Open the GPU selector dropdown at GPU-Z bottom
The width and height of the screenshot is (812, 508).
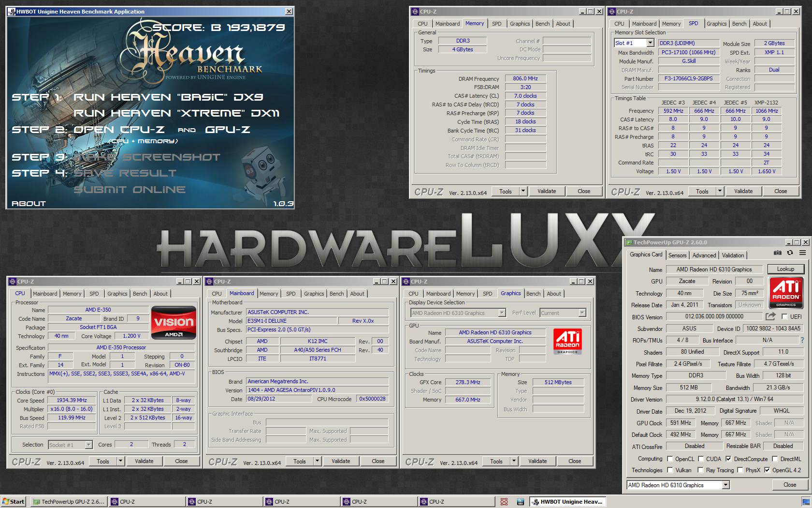[x=725, y=485]
